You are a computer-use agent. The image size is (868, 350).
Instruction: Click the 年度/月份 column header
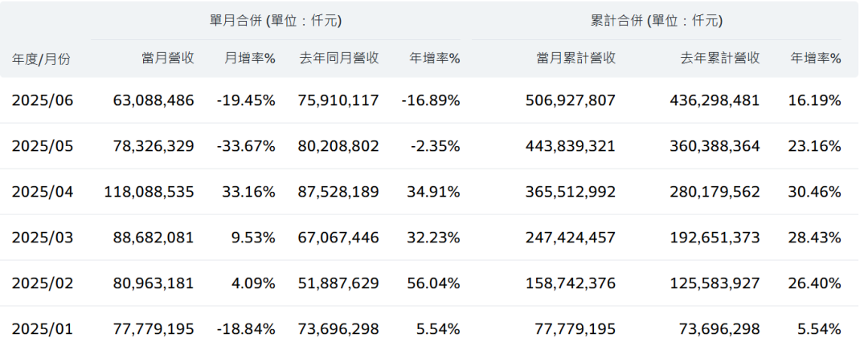click(x=41, y=59)
